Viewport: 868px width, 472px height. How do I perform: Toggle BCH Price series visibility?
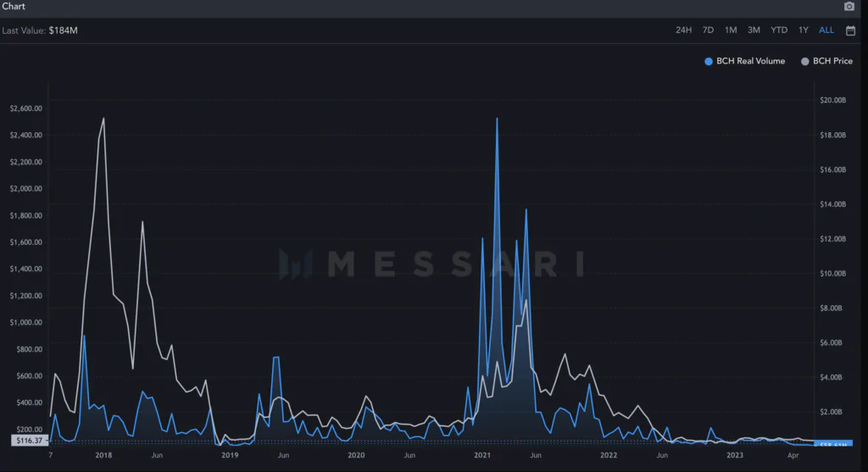click(826, 61)
